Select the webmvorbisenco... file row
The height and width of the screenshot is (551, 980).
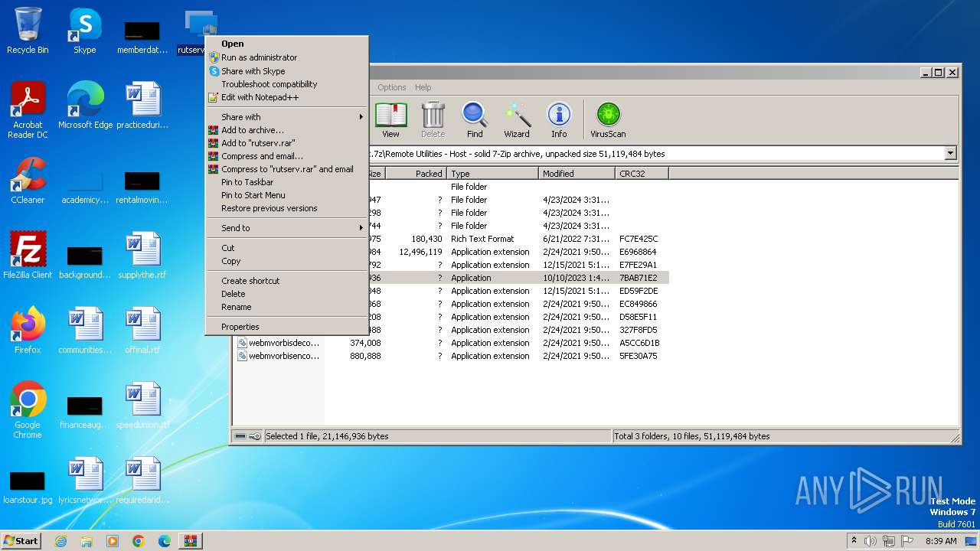coord(451,356)
